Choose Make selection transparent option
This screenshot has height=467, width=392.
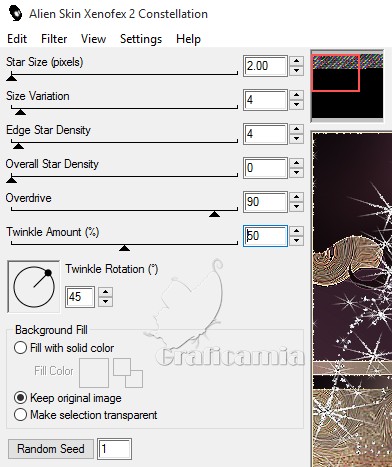(20, 415)
